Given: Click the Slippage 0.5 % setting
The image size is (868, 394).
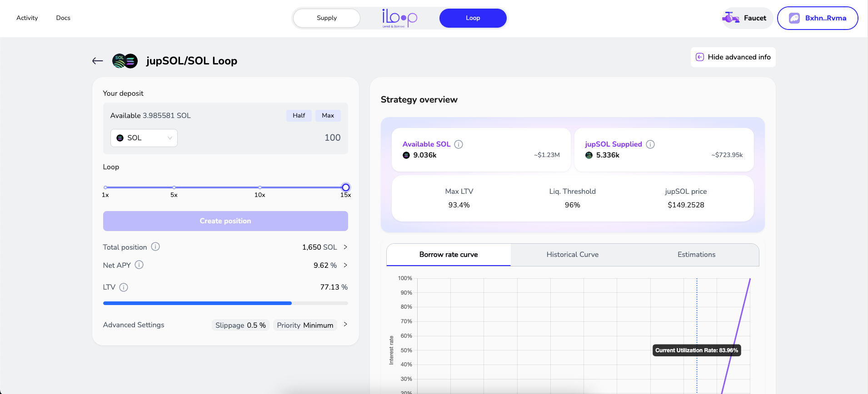Looking at the screenshot, I should [241, 325].
